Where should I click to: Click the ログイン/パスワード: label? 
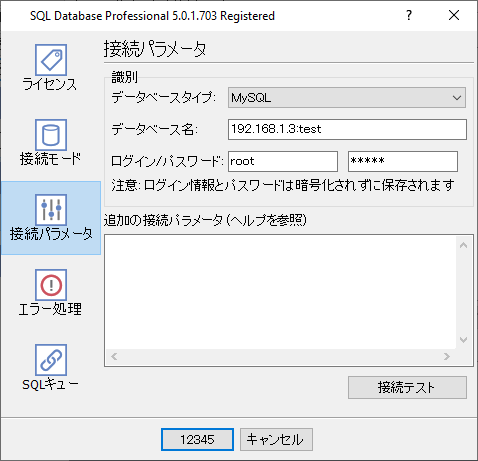tap(167, 161)
